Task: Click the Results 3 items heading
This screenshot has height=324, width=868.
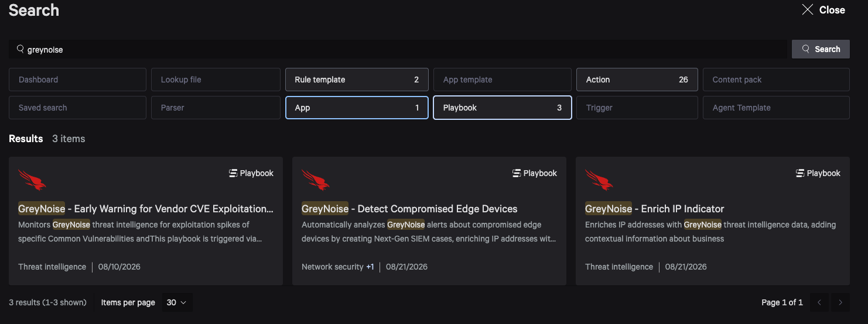Action: 47,139
